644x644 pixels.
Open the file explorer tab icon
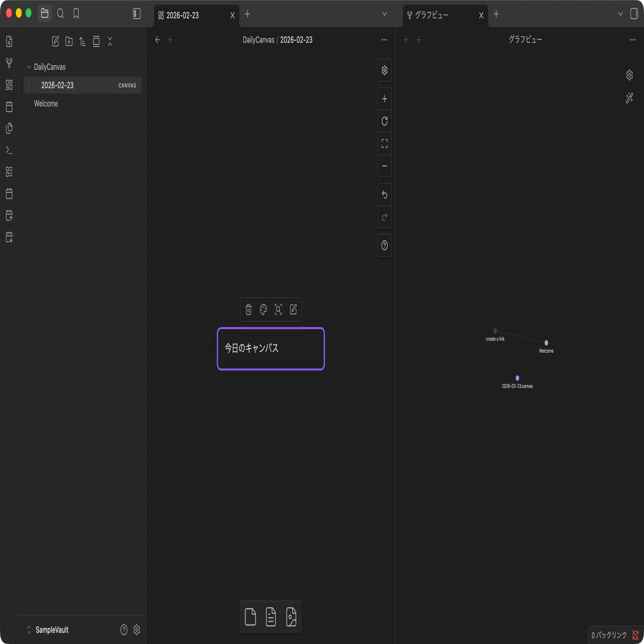(44, 14)
